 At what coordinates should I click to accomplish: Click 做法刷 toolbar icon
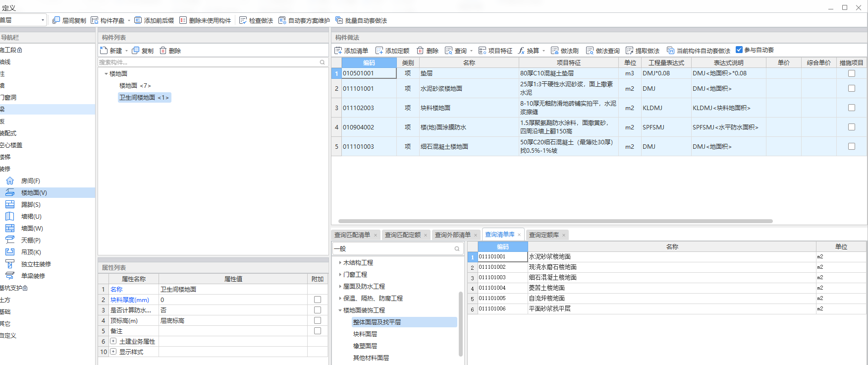(554, 51)
